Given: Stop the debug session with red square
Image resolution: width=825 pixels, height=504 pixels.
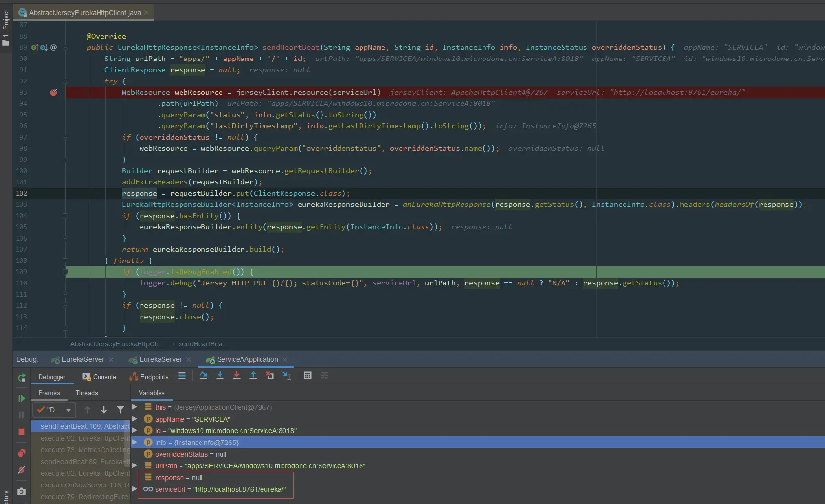Looking at the screenshot, I should click(21, 431).
